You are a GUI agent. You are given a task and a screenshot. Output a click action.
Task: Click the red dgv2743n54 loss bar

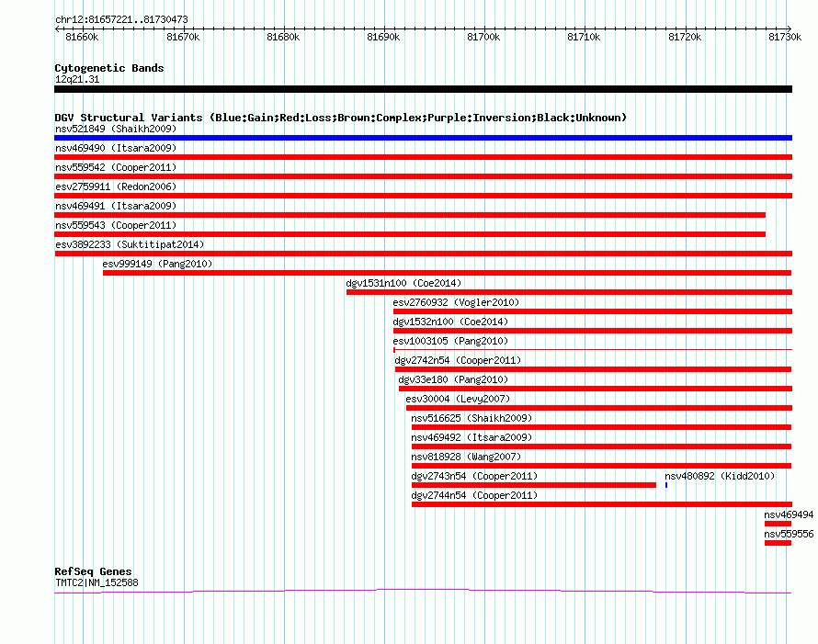(x=534, y=485)
